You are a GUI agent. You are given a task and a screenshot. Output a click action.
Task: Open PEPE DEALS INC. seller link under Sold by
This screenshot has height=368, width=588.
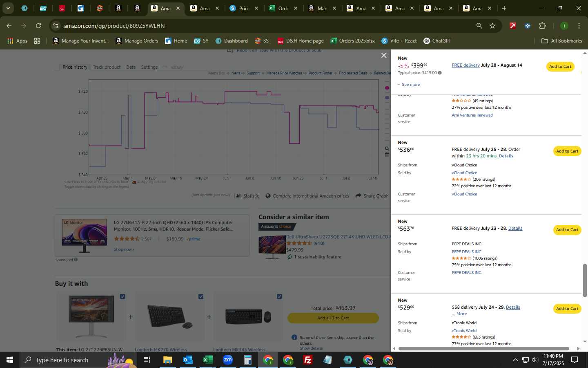click(467, 252)
